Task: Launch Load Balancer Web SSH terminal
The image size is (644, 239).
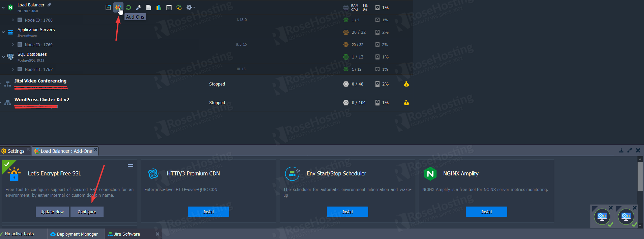Action: click(169, 7)
